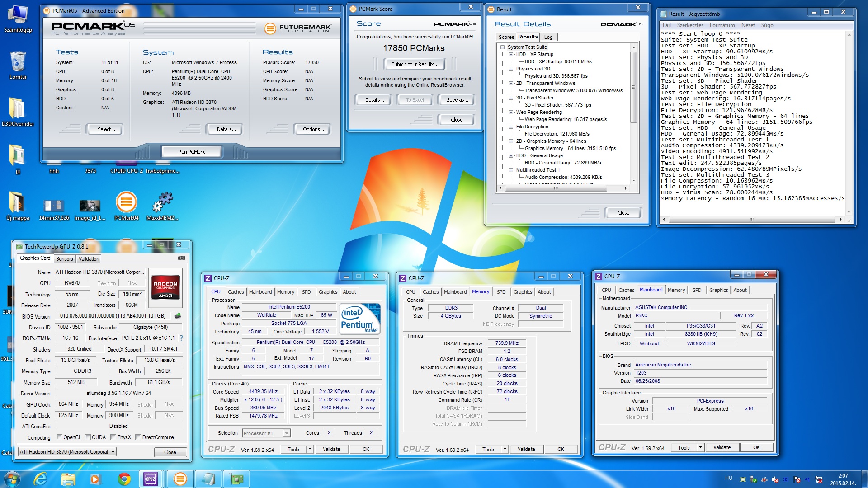Open Tools dropdown arrow in Memory tab window
The height and width of the screenshot is (488, 868).
point(505,449)
